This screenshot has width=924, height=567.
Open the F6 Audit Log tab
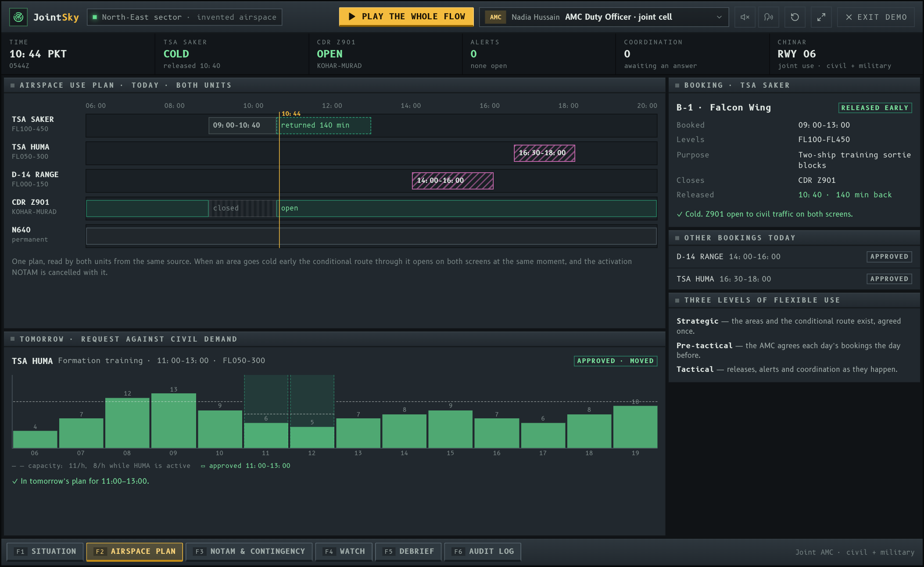pos(483,551)
